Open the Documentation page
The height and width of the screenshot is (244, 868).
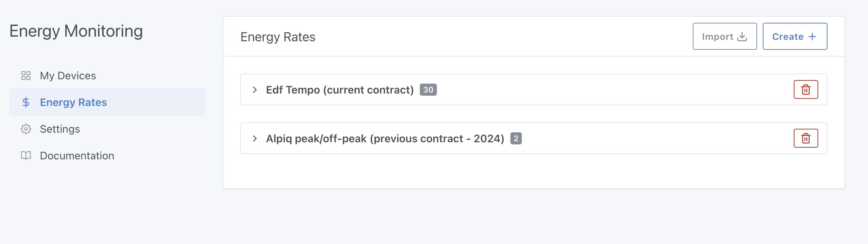77,155
